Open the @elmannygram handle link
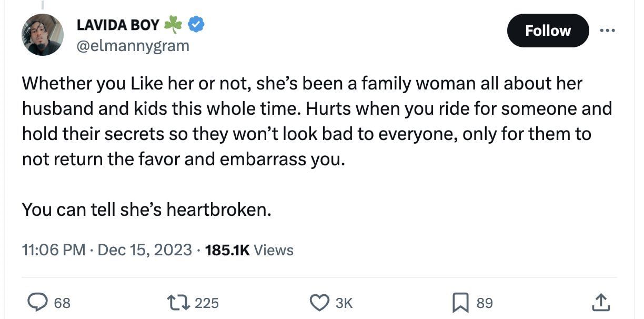Image resolution: width=644 pixels, height=319 pixels. (133, 46)
